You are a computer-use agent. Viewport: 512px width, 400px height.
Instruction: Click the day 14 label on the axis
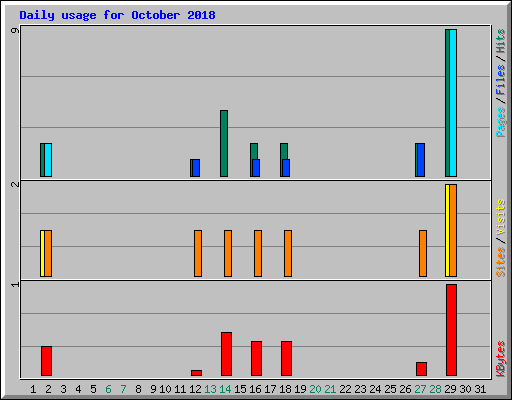pos(225,389)
